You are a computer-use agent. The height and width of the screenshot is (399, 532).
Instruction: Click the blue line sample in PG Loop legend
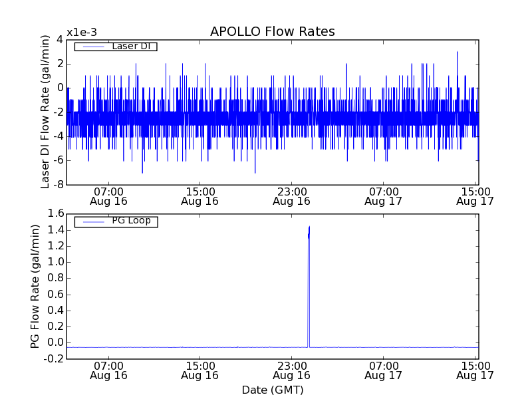92,221
